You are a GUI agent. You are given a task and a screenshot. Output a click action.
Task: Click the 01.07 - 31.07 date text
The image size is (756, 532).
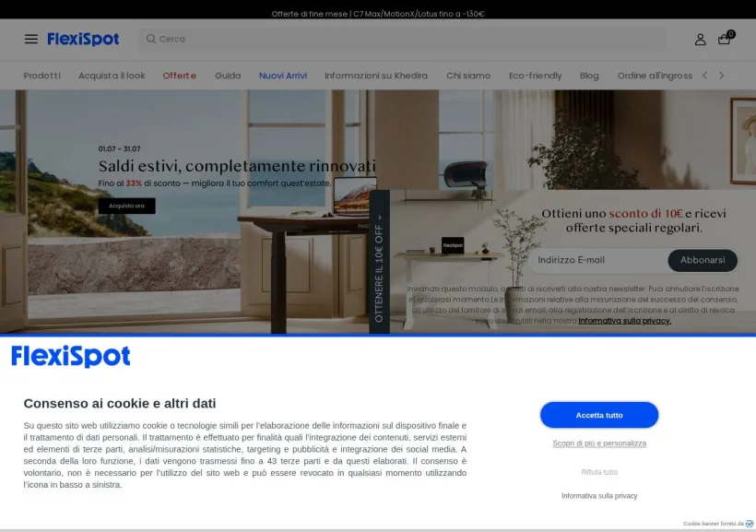point(119,149)
